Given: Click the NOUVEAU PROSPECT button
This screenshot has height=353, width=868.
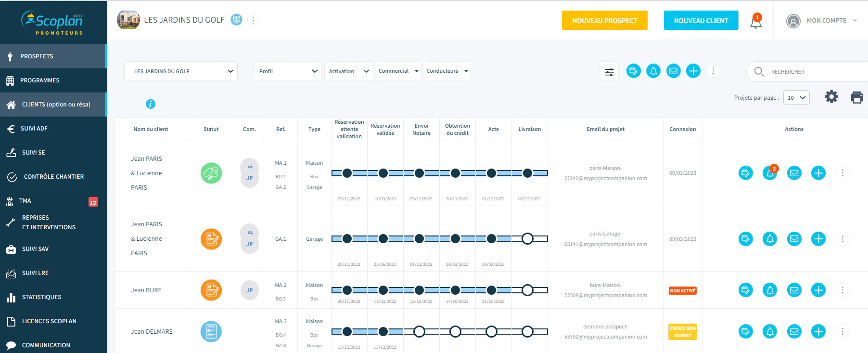Looking at the screenshot, I should (605, 20).
